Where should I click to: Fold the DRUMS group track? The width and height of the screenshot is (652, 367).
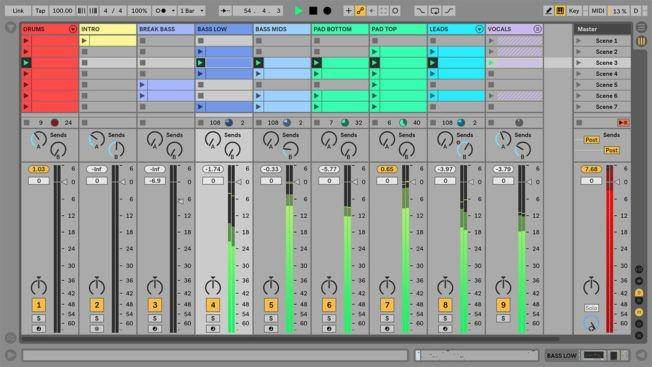click(x=73, y=29)
